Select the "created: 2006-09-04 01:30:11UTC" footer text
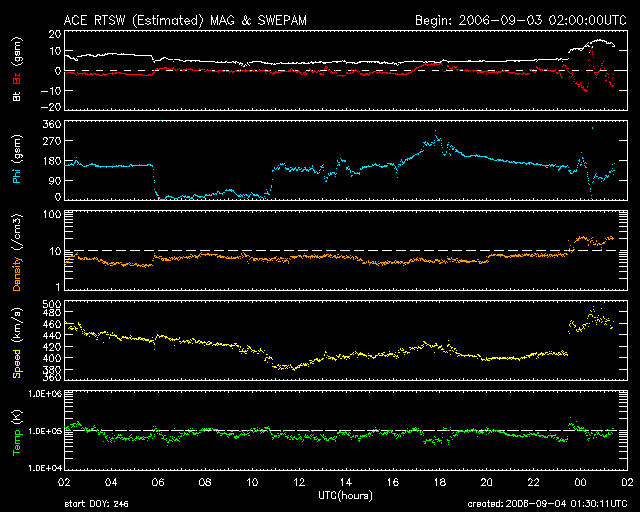This screenshot has width=640, height=512. pyautogui.click(x=547, y=504)
